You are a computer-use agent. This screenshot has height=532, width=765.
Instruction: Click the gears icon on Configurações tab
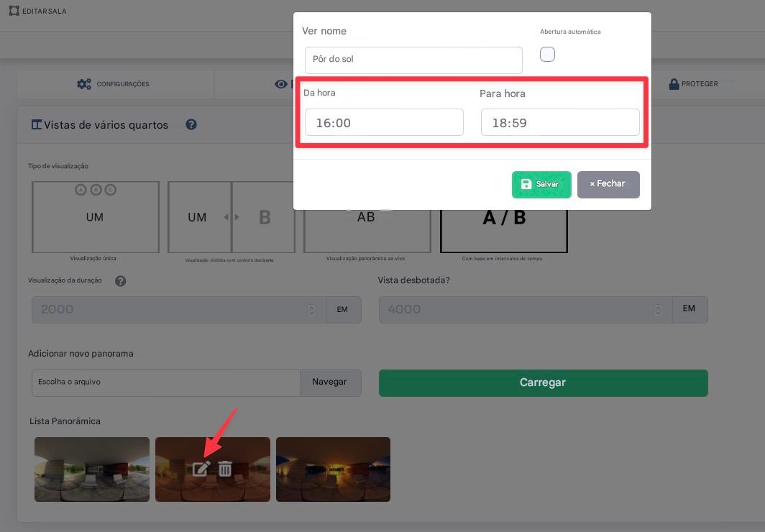tap(84, 84)
